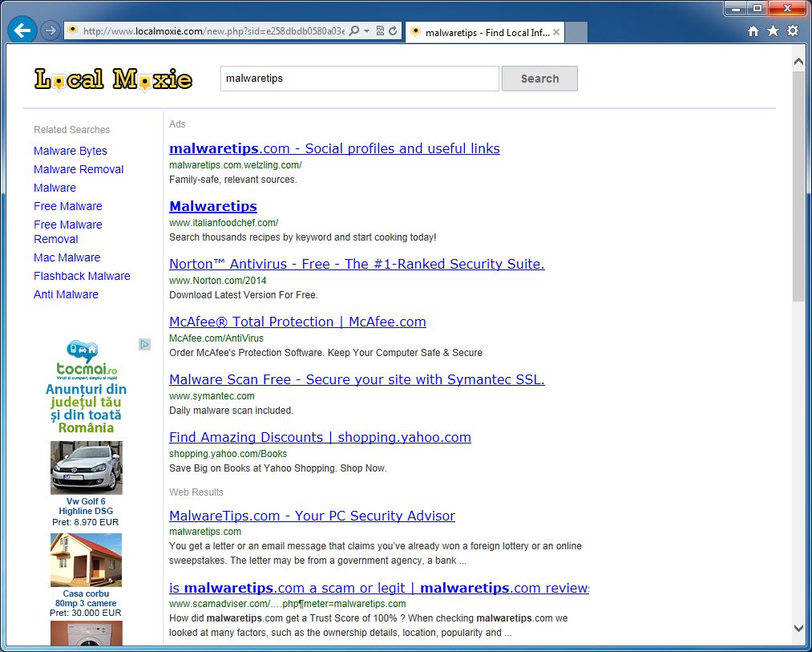The height and width of the screenshot is (652, 812).
Task: Click the Local Moxie logo
Action: point(113,79)
